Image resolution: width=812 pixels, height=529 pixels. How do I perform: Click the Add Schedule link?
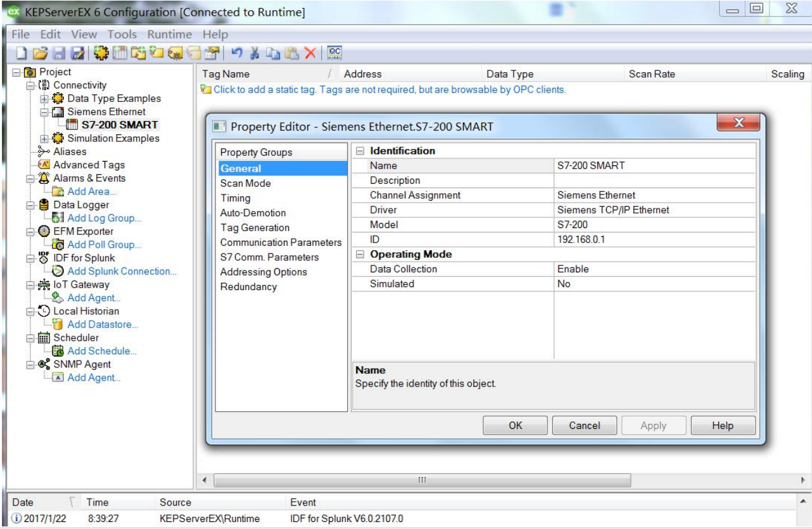point(102,351)
